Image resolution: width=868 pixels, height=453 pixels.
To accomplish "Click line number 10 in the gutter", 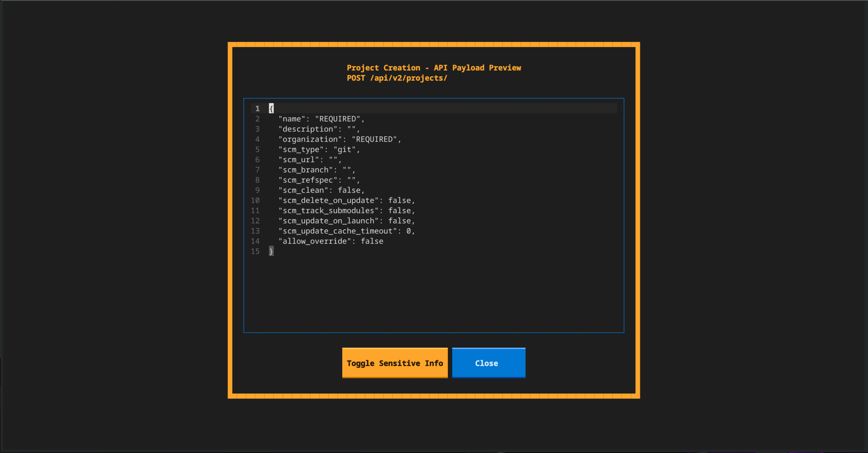I will (255, 200).
